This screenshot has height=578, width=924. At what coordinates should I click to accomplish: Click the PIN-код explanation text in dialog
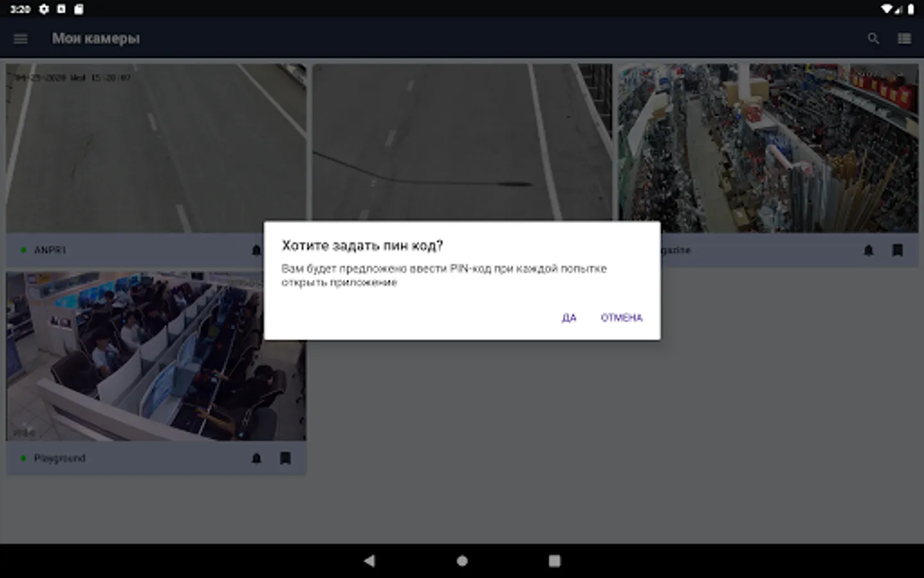click(x=444, y=275)
